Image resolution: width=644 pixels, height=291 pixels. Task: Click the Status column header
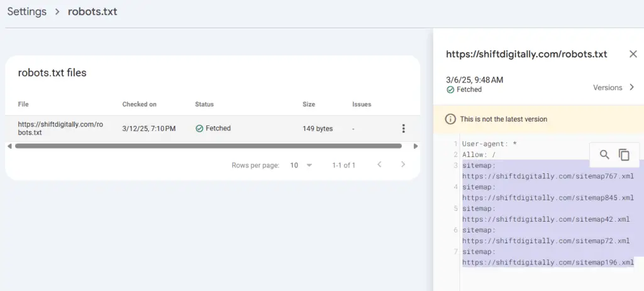204,104
